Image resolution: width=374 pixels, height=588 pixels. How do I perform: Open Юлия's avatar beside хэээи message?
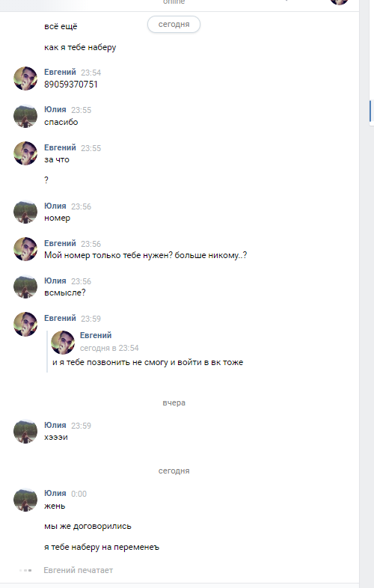[25, 431]
